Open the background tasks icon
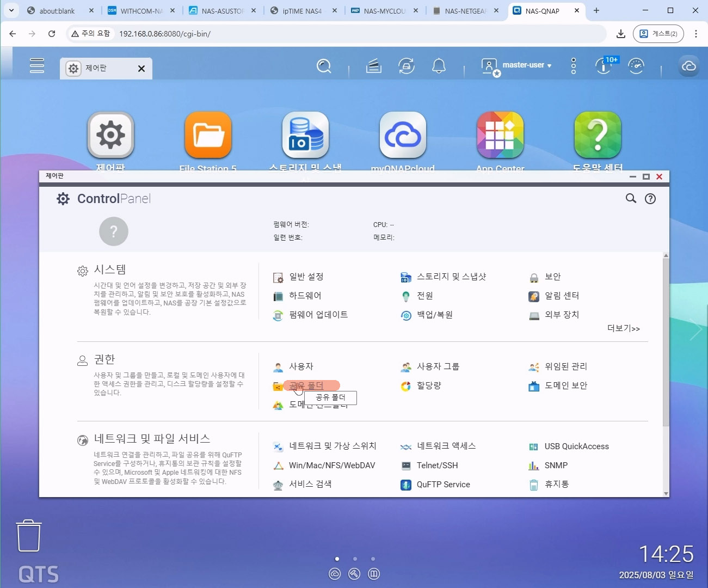The width and height of the screenshot is (708, 588). (407, 66)
